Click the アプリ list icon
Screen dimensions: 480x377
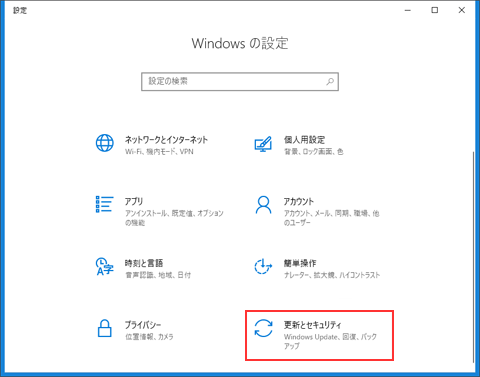[x=105, y=204]
